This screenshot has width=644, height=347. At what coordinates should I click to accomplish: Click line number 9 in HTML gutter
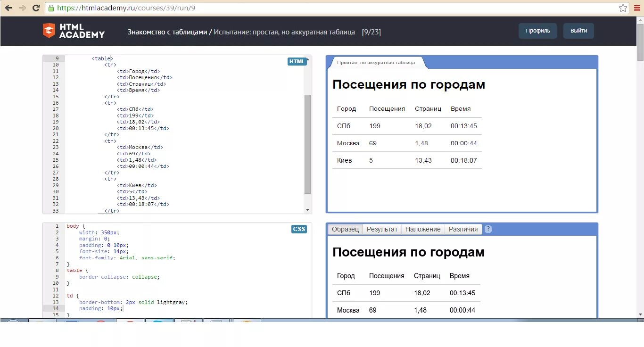point(57,58)
